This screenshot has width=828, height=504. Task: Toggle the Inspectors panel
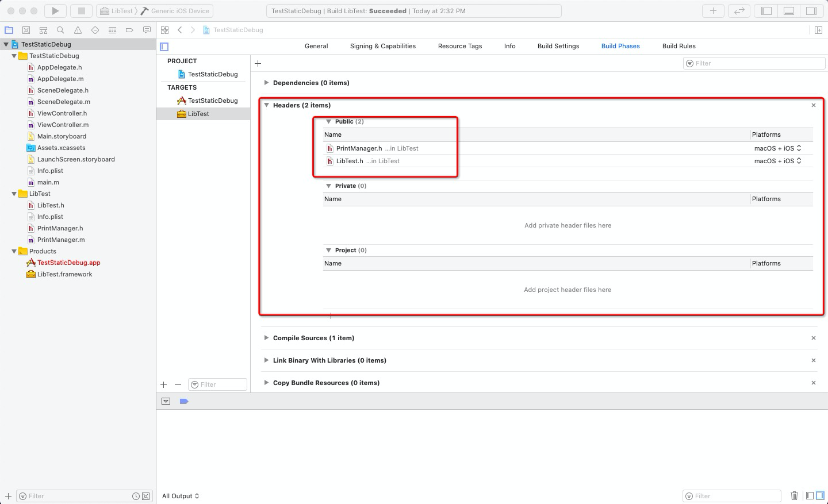click(811, 10)
